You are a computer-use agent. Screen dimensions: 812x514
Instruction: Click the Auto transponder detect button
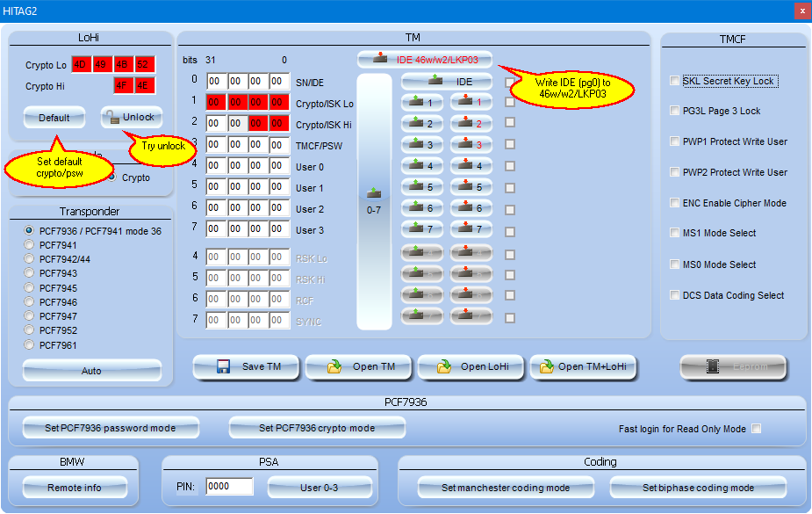click(x=91, y=371)
